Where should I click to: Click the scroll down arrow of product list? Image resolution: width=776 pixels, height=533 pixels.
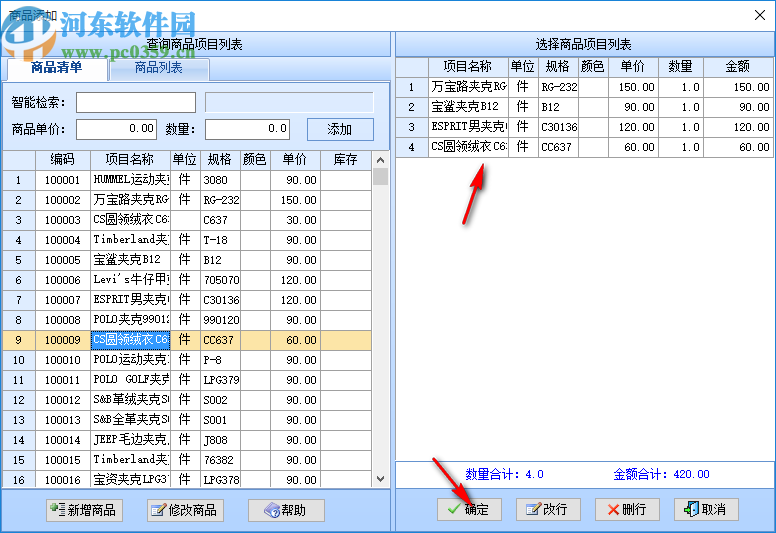click(x=380, y=479)
